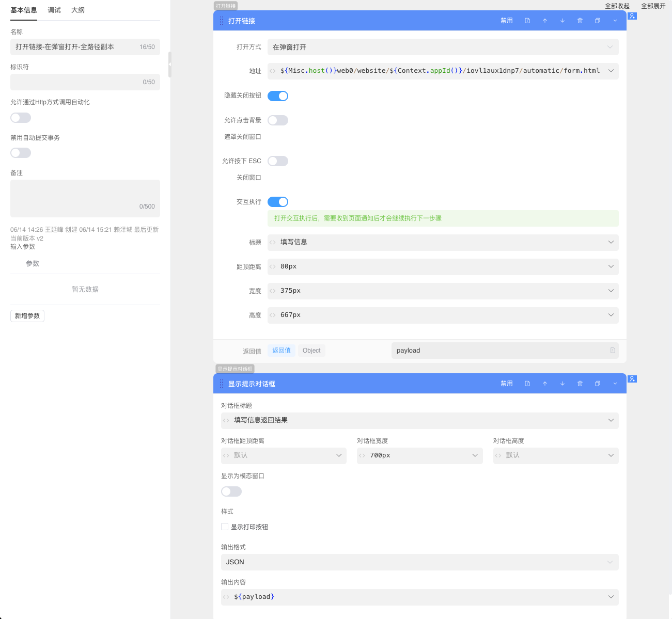
Task: Move the 显示提示对话框 step up
Action: [545, 384]
